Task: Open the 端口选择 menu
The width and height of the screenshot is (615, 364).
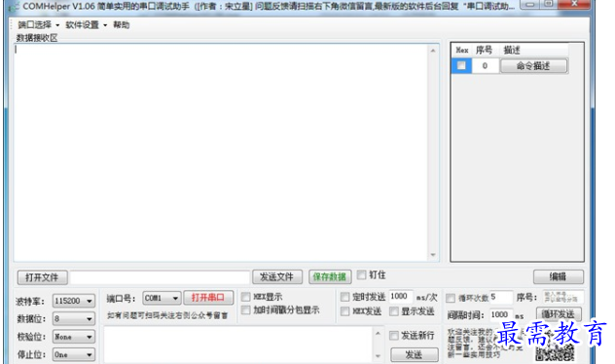Action: (38, 24)
